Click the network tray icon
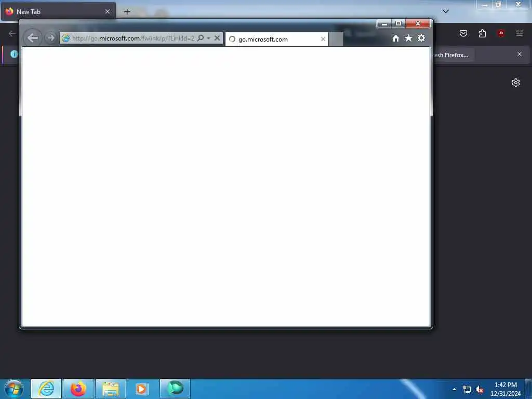 click(467, 390)
